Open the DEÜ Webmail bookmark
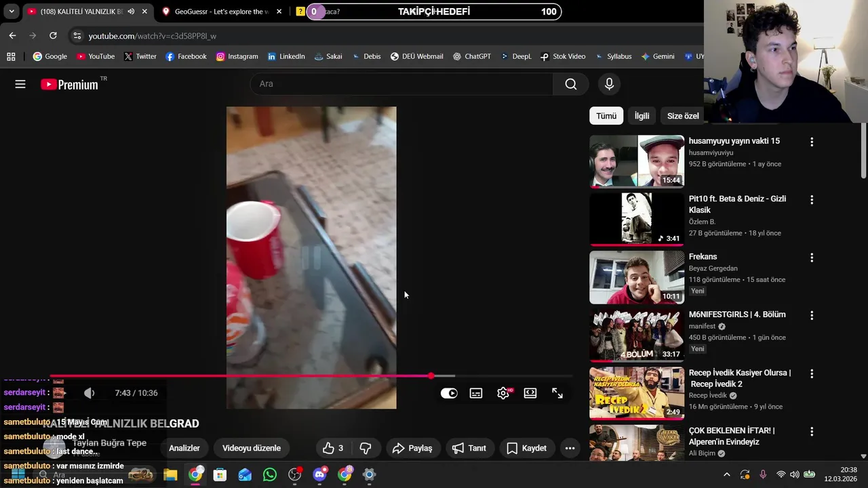Screen dimensions: 868x488 click(x=416, y=57)
